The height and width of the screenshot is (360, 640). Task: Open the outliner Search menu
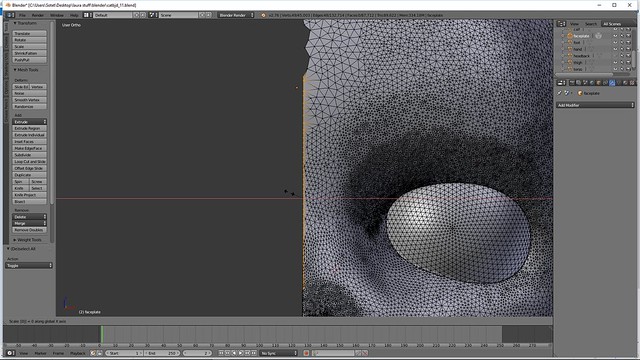click(591, 24)
